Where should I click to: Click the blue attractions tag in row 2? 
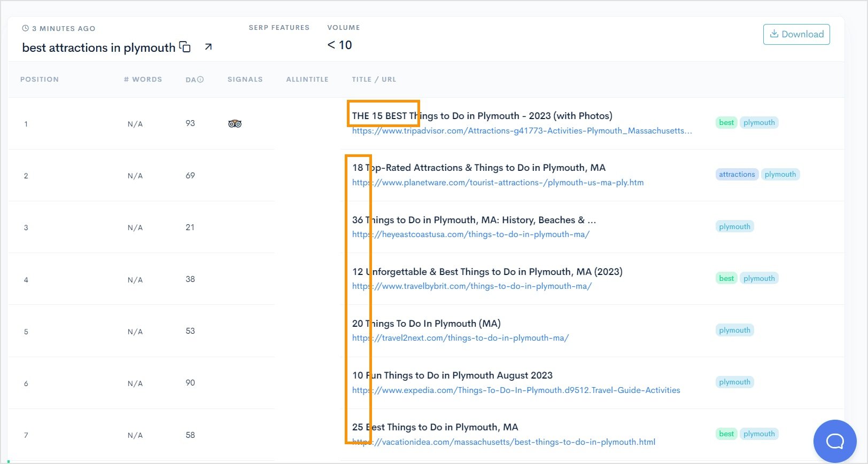[x=737, y=175]
